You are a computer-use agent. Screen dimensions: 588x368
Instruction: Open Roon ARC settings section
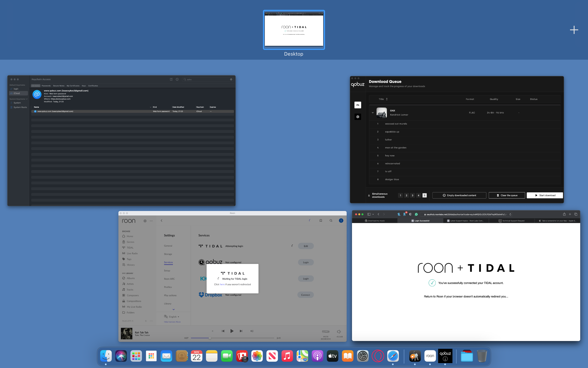169,279
